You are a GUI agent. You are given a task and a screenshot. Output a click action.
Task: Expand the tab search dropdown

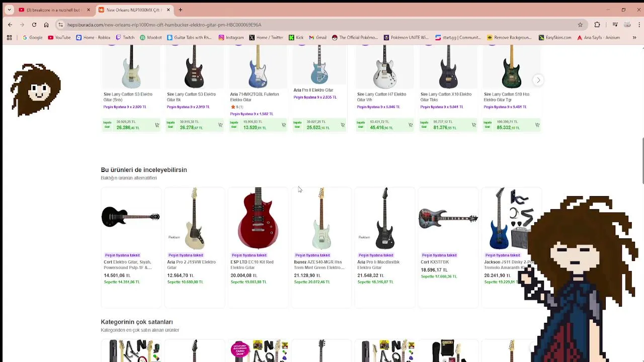(x=9, y=10)
